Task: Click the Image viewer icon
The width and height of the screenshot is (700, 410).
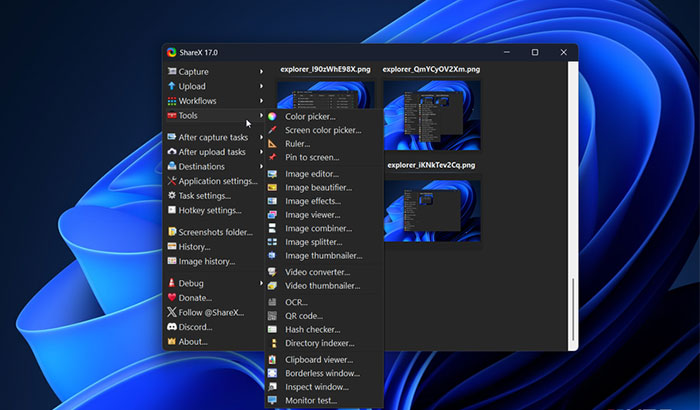Action: tap(272, 215)
